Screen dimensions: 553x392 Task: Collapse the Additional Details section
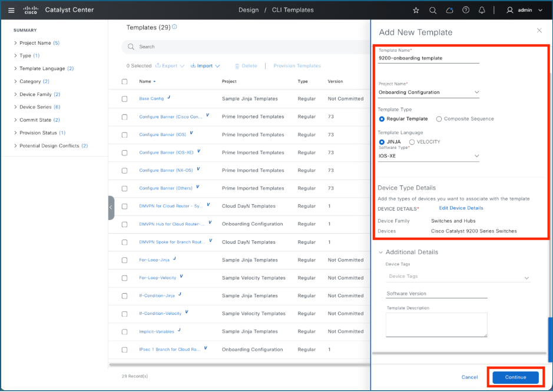381,253
